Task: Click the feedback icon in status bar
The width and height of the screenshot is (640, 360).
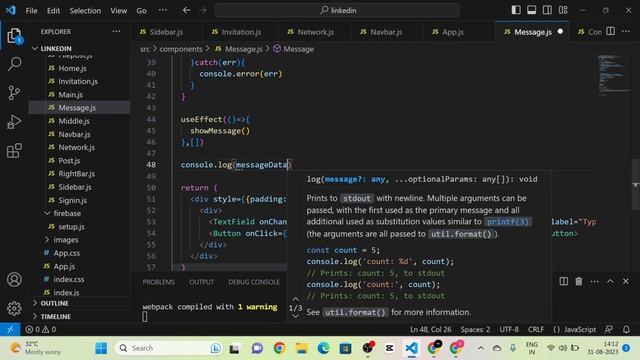Action: click(609, 329)
